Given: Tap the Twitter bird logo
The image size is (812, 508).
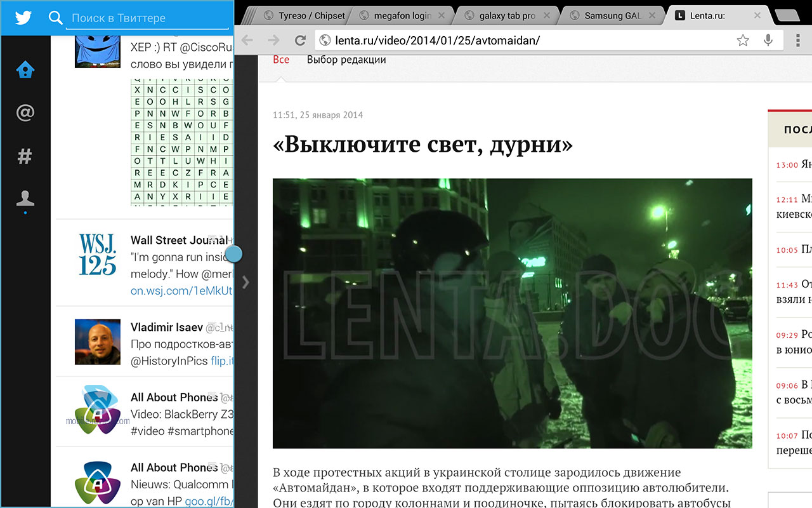Looking at the screenshot, I should (23, 17).
